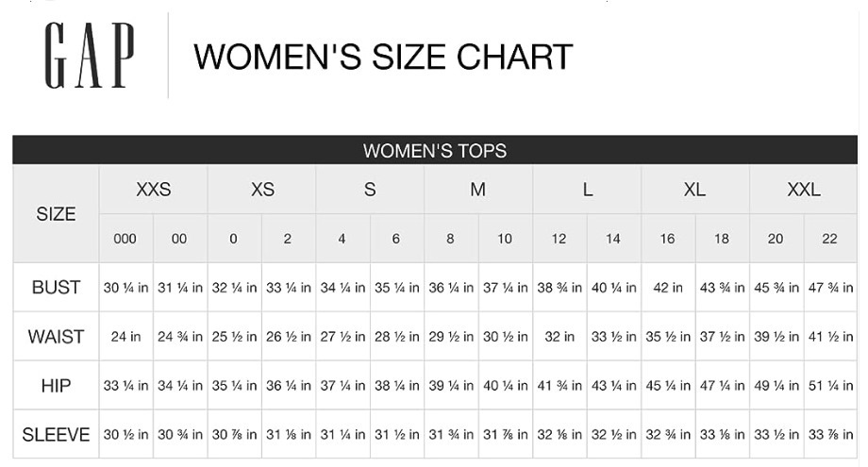Image resolution: width=868 pixels, height=467 pixels.
Task: Select the 24 in waist measurement
Action: point(125,337)
